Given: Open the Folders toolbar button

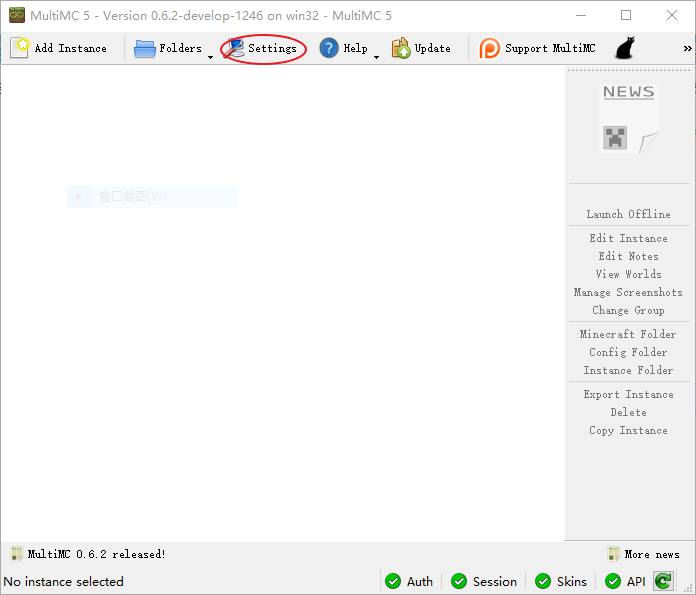Looking at the screenshot, I should point(168,48).
